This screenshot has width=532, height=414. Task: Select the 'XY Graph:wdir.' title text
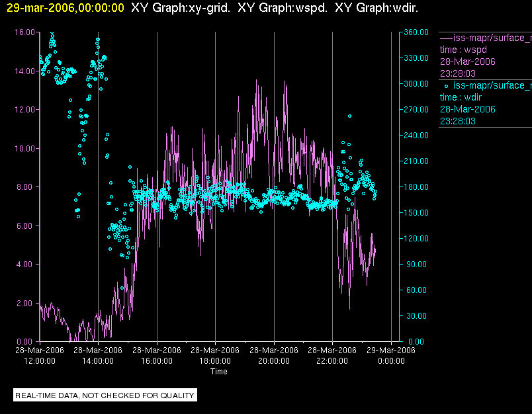(x=377, y=8)
